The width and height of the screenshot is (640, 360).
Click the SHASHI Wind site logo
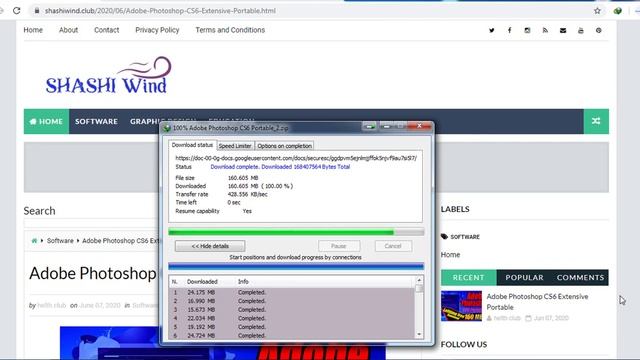[x=108, y=76]
